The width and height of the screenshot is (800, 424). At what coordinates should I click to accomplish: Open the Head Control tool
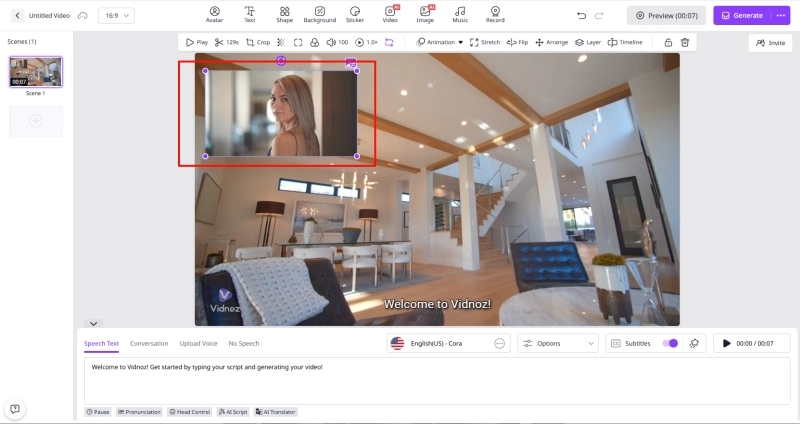click(x=190, y=412)
